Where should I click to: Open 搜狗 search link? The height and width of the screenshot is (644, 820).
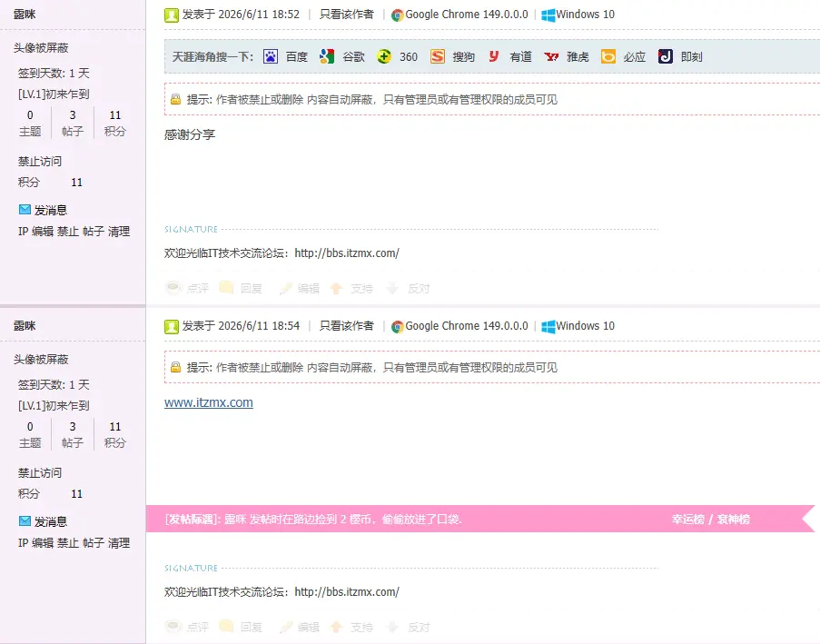tap(463, 56)
